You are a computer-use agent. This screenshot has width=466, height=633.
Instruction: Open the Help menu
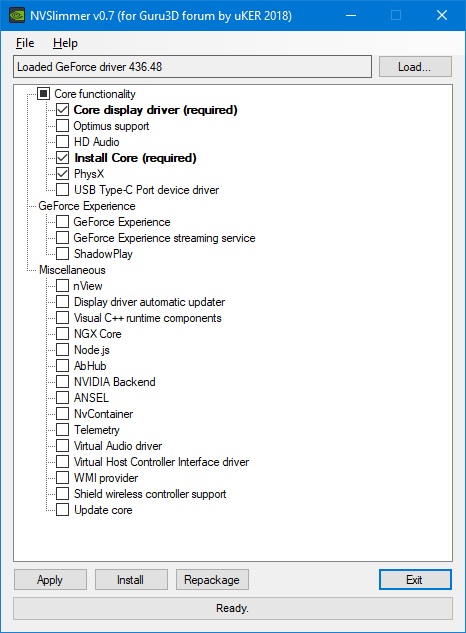tap(65, 43)
